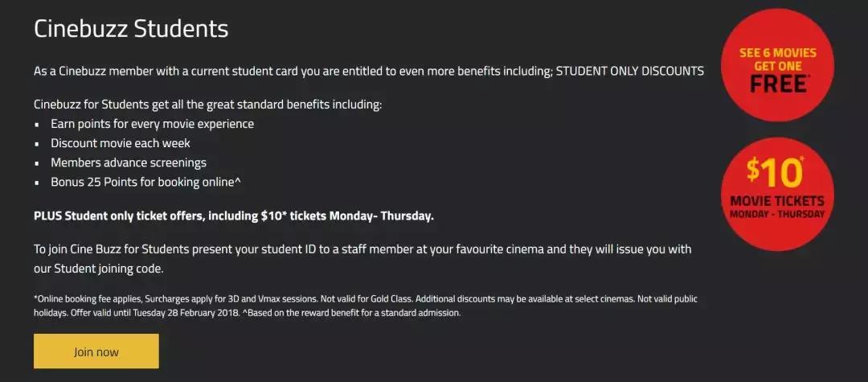Select "Earn points for every movie experience" item
Screen dimensions: 868x382
pyautogui.click(x=152, y=124)
